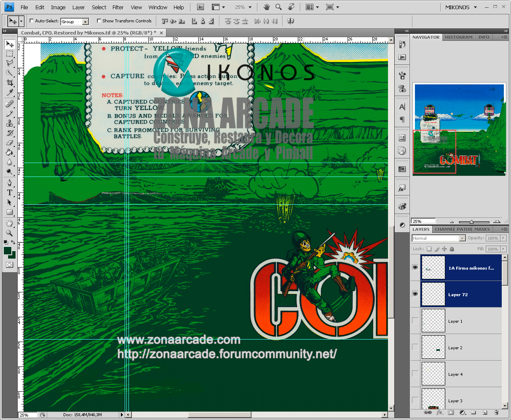Switch to the Histogram tab
The image size is (511, 420).
[459, 37]
